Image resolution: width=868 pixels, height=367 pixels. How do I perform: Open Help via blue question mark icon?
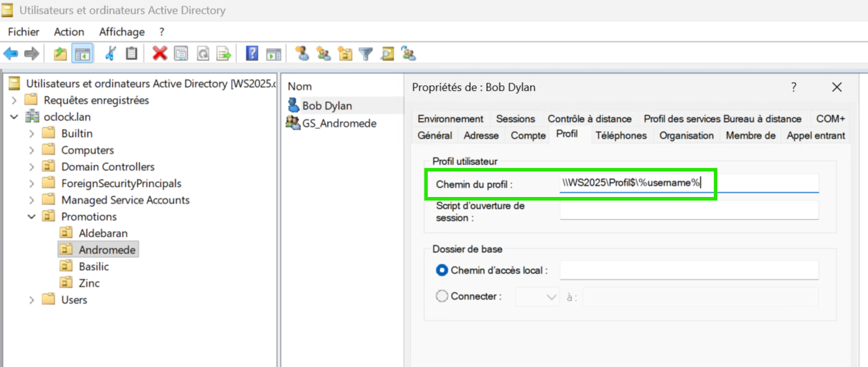click(252, 53)
